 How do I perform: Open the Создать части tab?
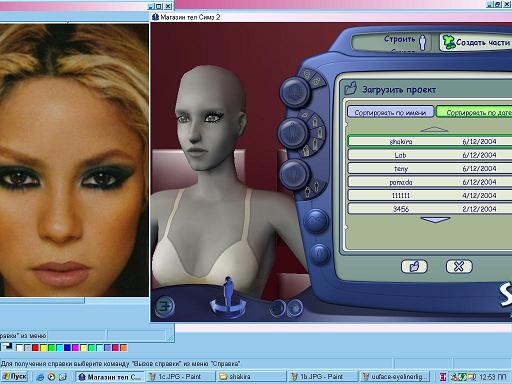pyautogui.click(x=476, y=43)
